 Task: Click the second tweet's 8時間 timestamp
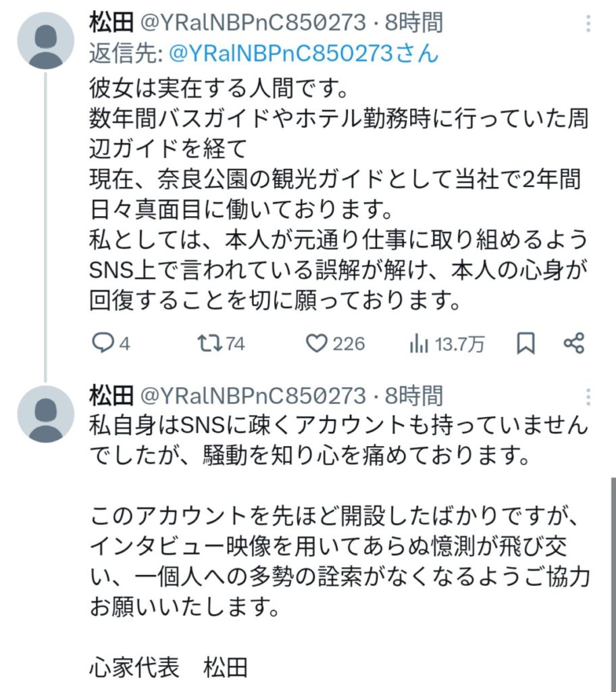[x=413, y=397]
